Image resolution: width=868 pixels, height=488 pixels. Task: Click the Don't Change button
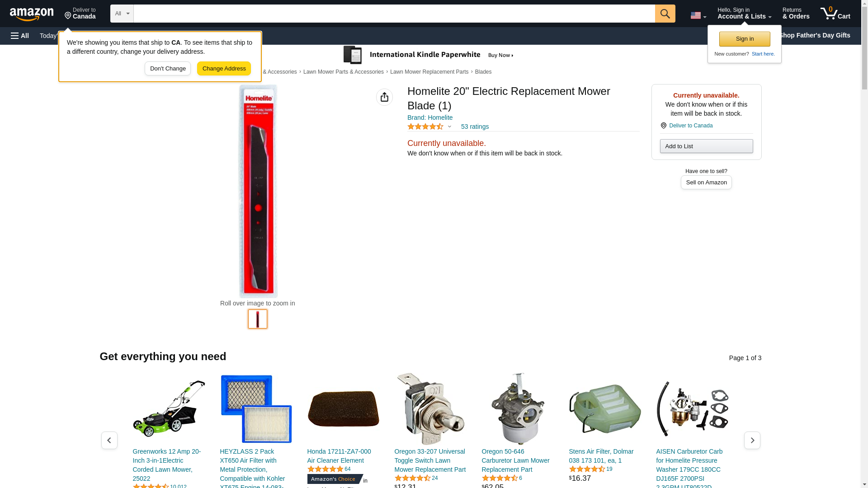click(x=168, y=69)
